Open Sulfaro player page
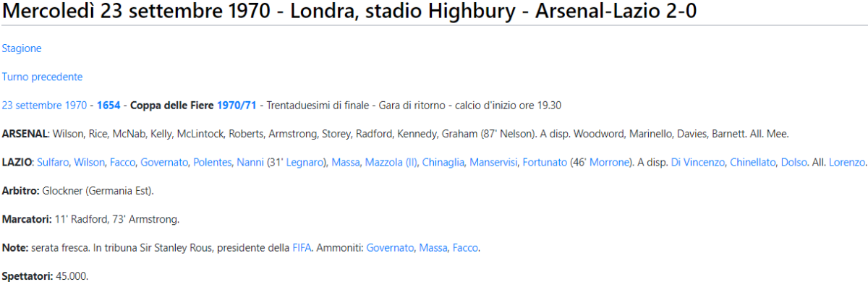The height and width of the screenshot is (282, 868). pos(52,162)
